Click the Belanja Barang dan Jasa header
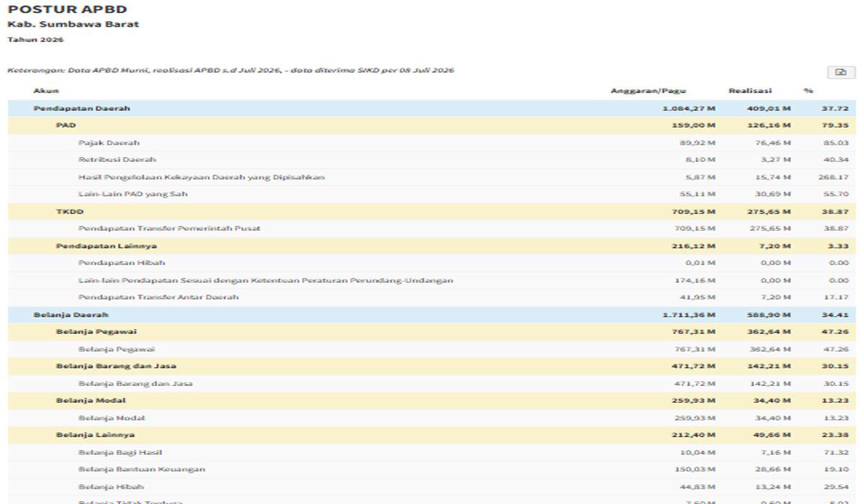The height and width of the screenshot is (504, 864). tap(432, 366)
